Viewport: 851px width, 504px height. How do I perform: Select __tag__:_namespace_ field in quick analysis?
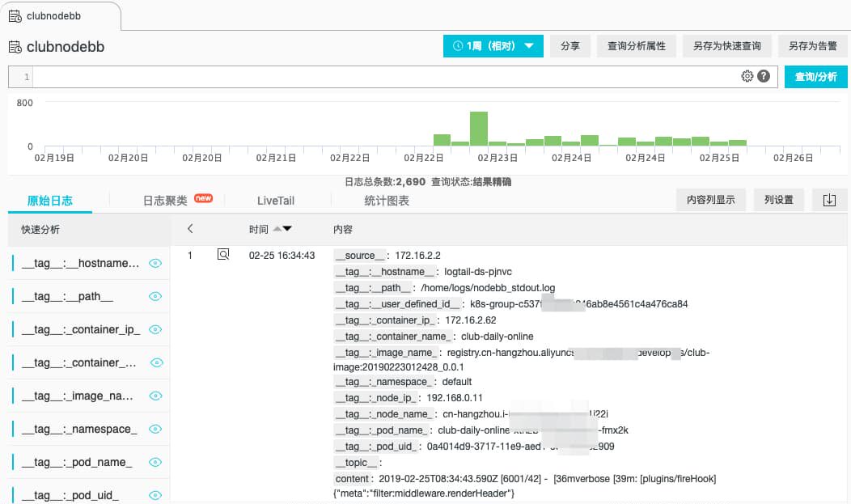coord(79,429)
